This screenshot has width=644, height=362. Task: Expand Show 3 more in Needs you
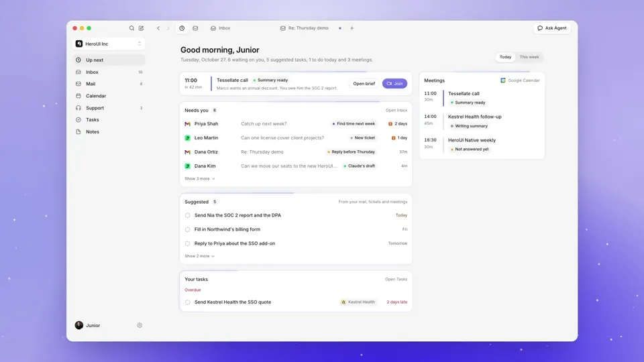click(200, 178)
